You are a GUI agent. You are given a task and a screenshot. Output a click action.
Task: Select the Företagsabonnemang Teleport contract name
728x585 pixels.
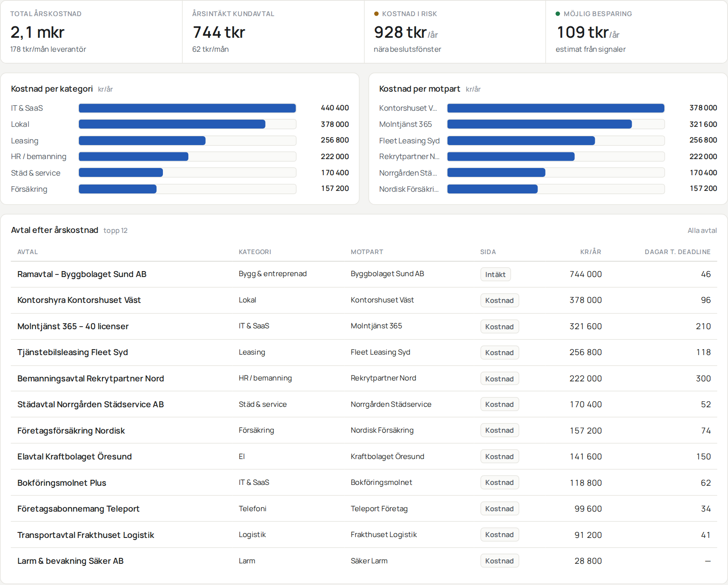click(78, 509)
